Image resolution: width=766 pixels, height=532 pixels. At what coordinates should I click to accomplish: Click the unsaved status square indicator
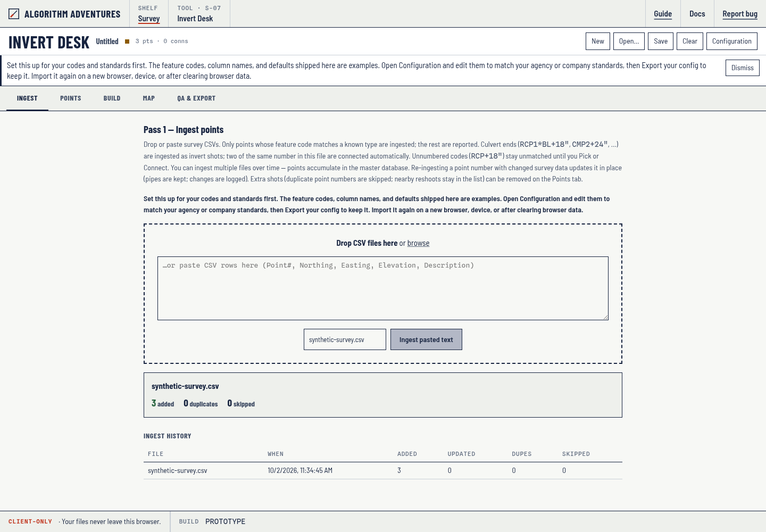127,41
